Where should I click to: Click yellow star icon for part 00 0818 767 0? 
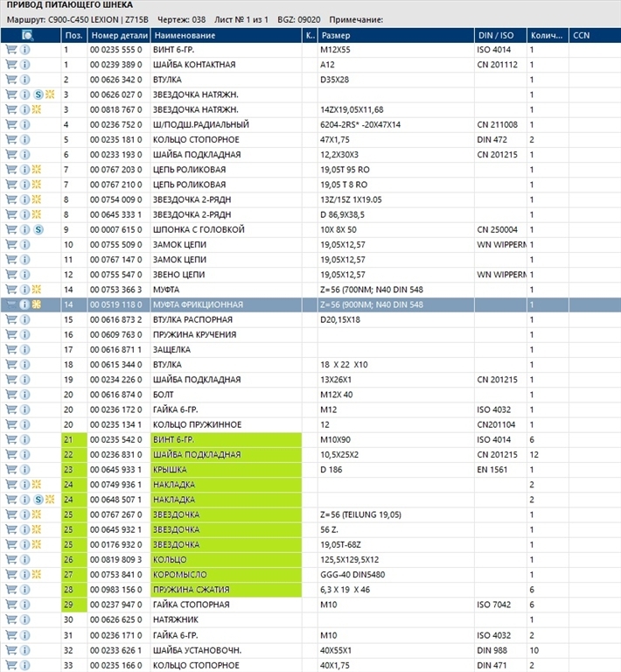pyautogui.click(x=37, y=109)
